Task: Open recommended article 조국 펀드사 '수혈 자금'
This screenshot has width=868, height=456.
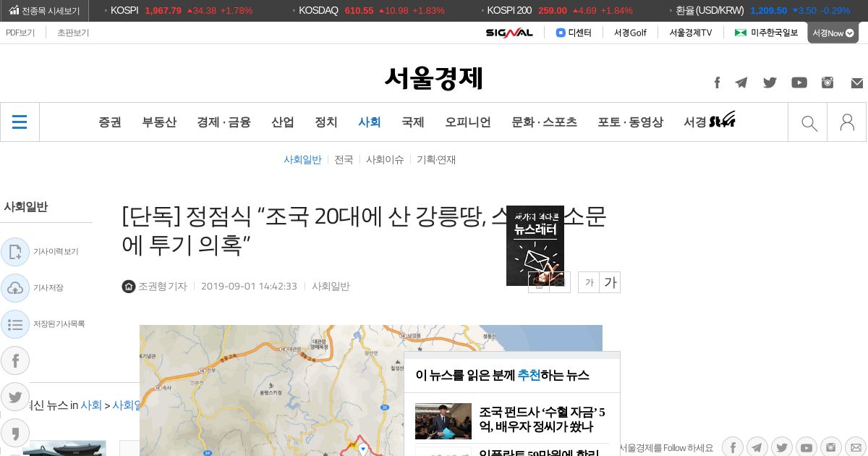Action: click(x=542, y=420)
